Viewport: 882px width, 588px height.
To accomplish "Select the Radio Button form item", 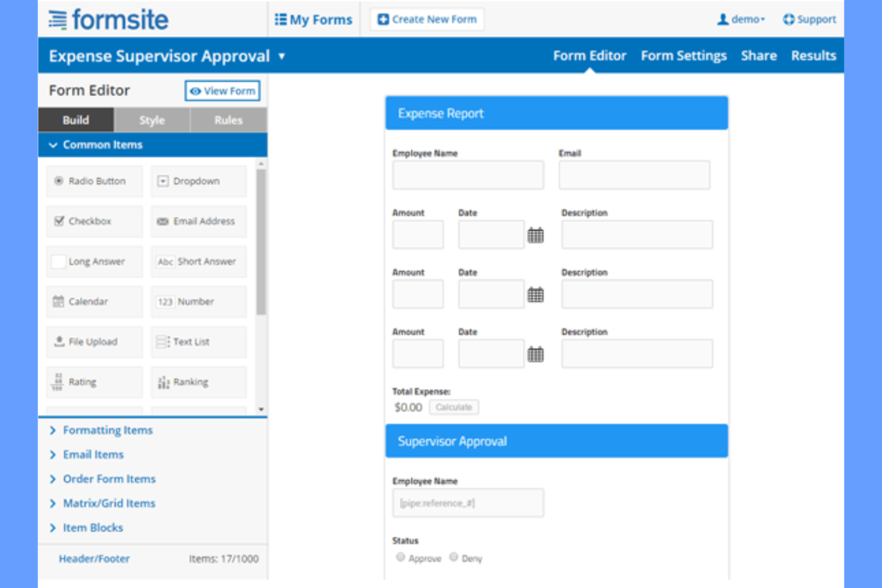I will (x=94, y=181).
